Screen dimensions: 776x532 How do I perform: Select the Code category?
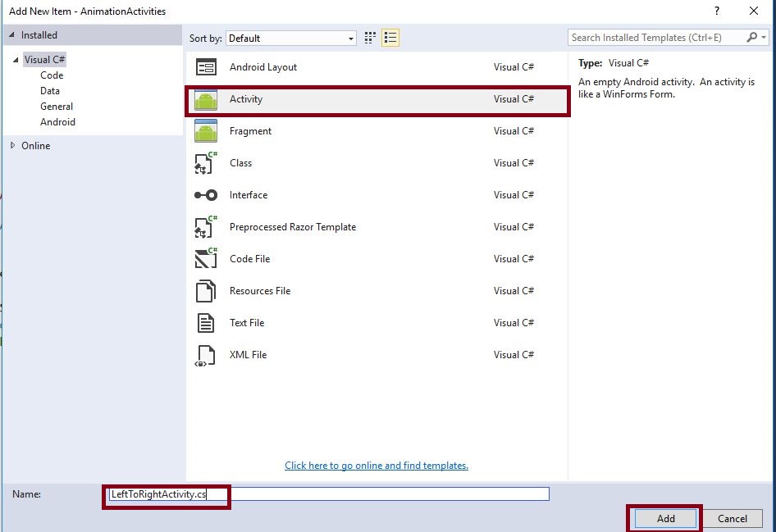52,75
